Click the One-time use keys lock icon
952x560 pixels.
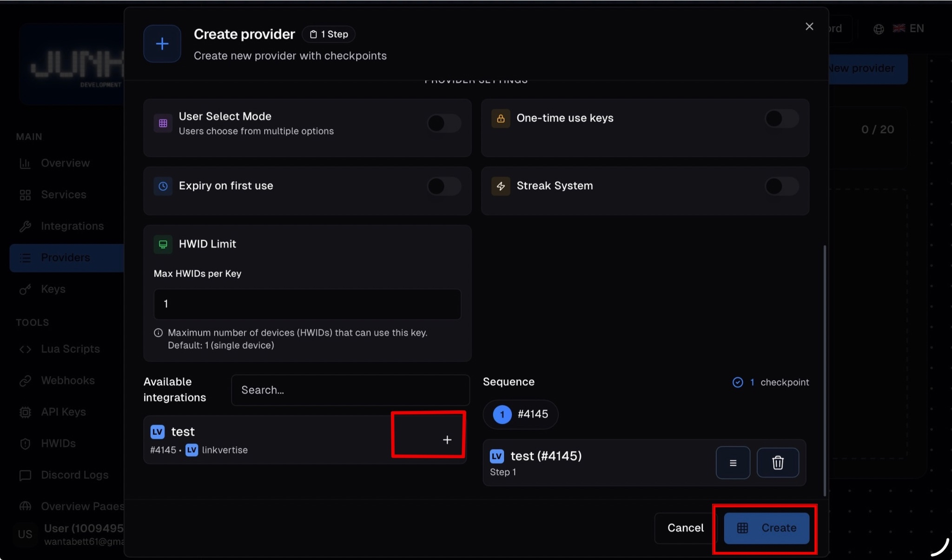click(501, 118)
